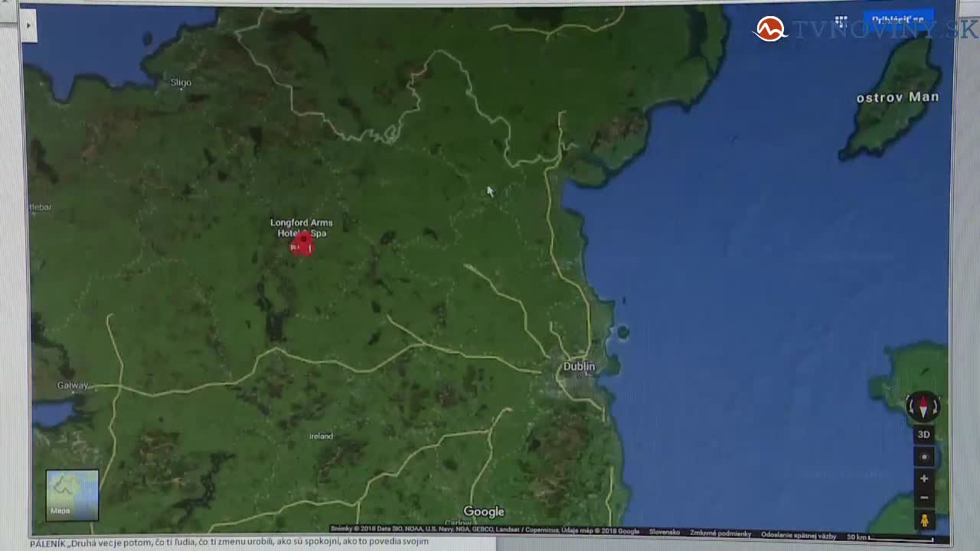This screenshot has height=551, width=980.
Task: Click the red Longford Arms Hotel pin
Action: point(303,245)
